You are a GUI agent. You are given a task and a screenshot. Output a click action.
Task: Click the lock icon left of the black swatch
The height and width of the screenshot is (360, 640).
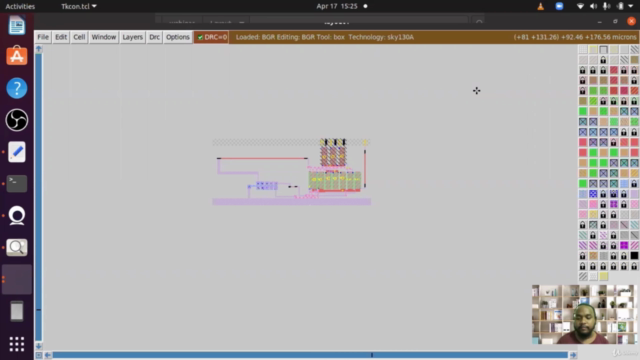click(624, 256)
